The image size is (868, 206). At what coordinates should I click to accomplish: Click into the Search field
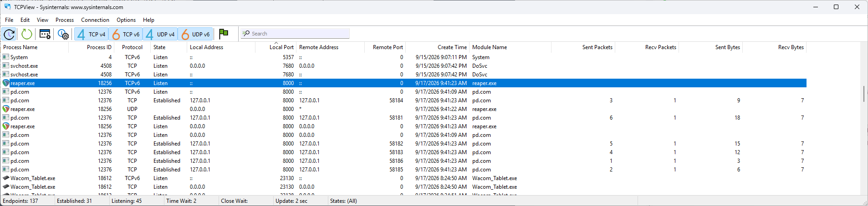(x=295, y=34)
